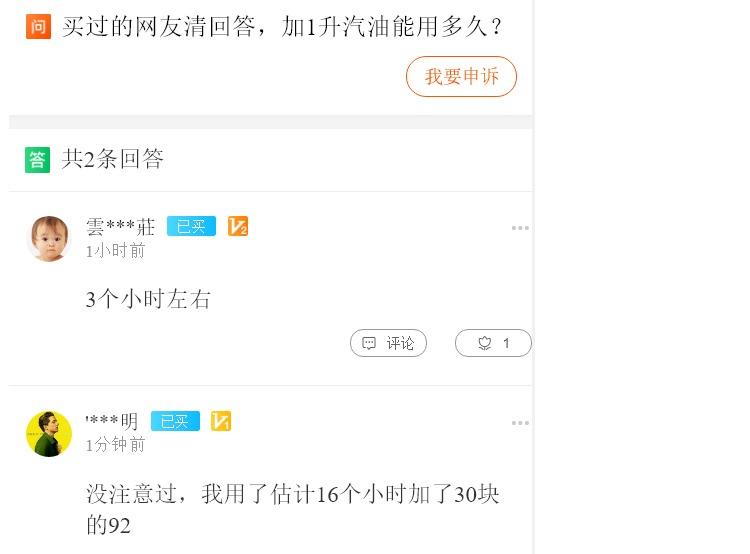Screen dimensions: 750x554
Task: Open comments with the 评论 button
Action: pos(388,343)
